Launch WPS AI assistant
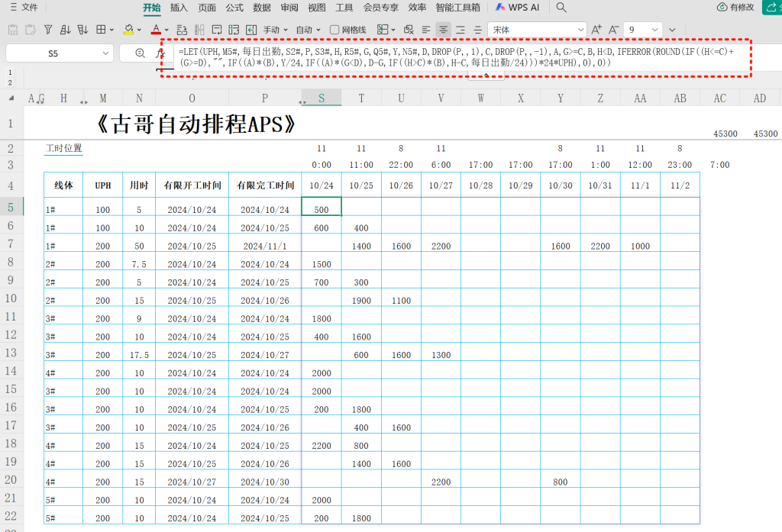Viewport: 782px width, 532px height. pyautogui.click(x=518, y=8)
